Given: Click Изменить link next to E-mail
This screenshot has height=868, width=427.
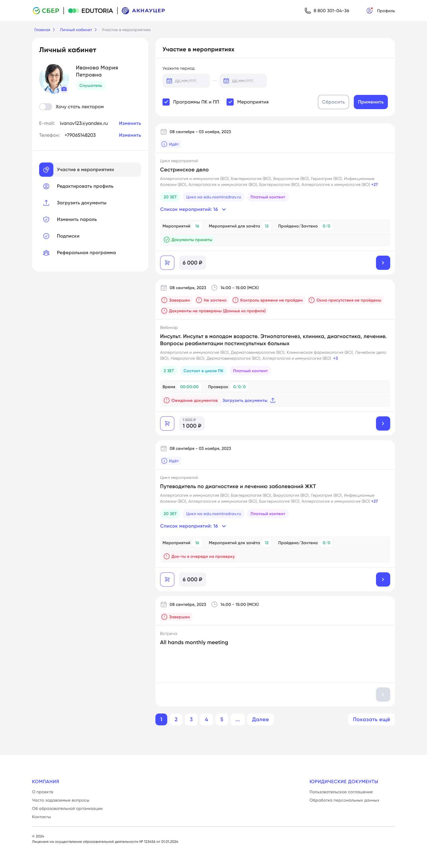Looking at the screenshot, I should tap(130, 123).
